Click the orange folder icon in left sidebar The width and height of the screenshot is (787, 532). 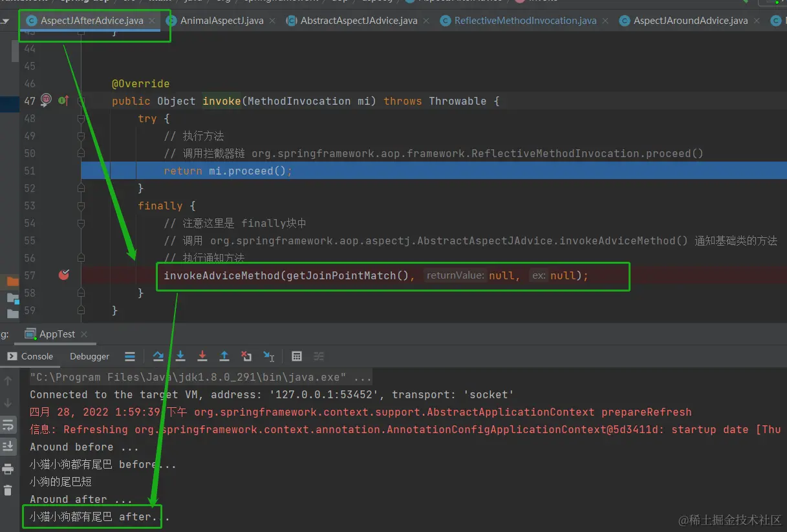12,281
